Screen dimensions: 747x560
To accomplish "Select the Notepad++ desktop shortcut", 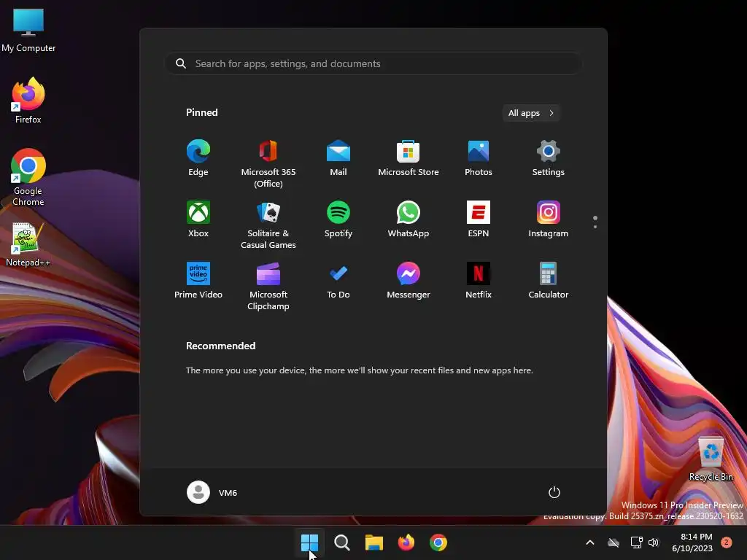I will (x=28, y=244).
